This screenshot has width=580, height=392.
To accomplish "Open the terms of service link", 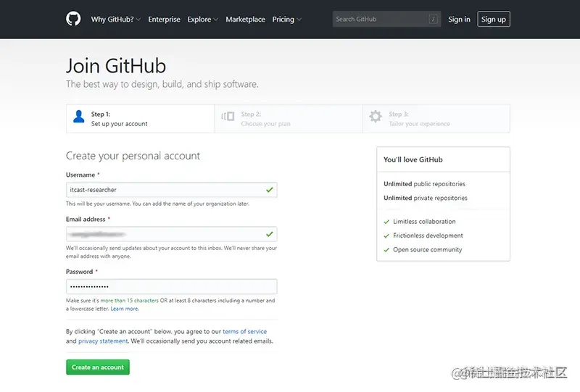I will [244, 331].
